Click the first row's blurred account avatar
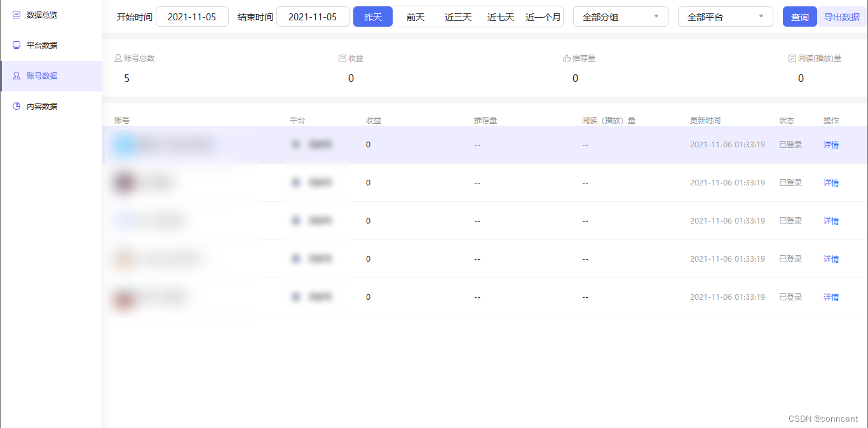Screen dimensions: 868x428 (x=125, y=145)
